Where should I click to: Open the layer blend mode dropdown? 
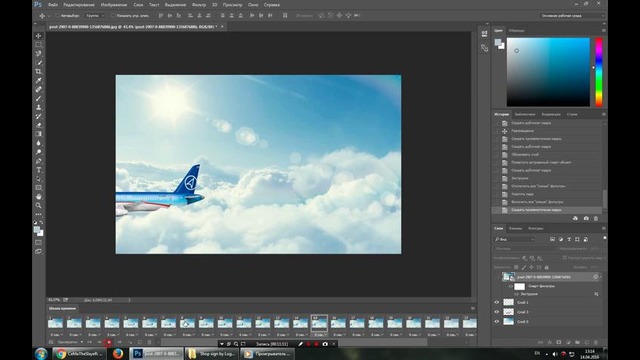click(524, 249)
